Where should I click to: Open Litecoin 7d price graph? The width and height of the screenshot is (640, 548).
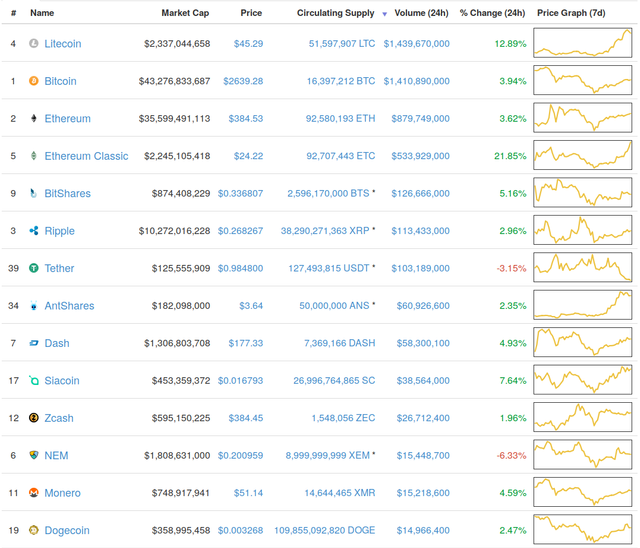[x=582, y=42]
